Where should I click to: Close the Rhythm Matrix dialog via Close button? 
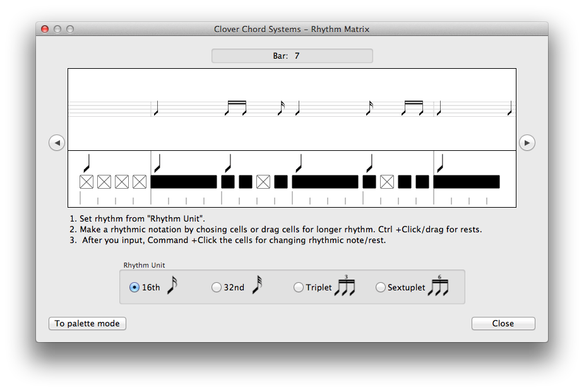click(x=503, y=323)
